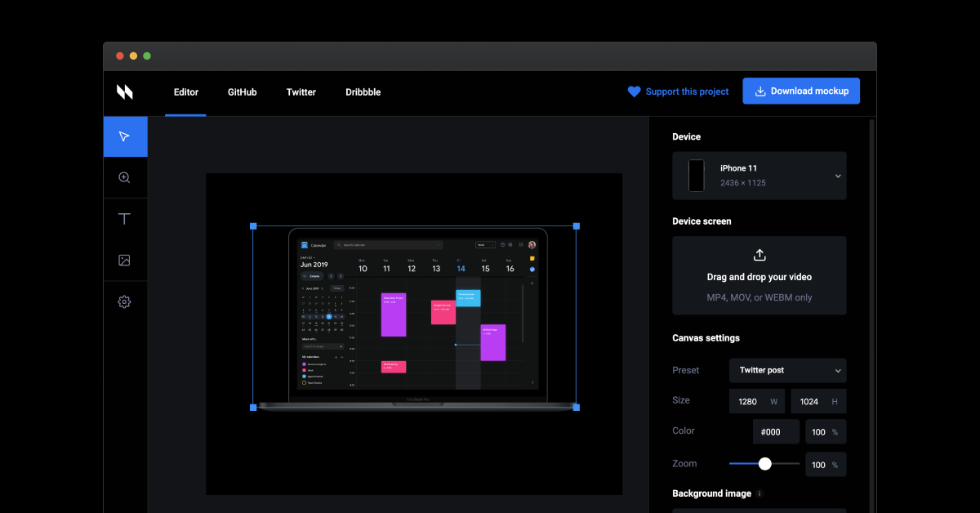The image size is (980, 513).
Task: Select the pointer cursor tool
Action: [125, 136]
